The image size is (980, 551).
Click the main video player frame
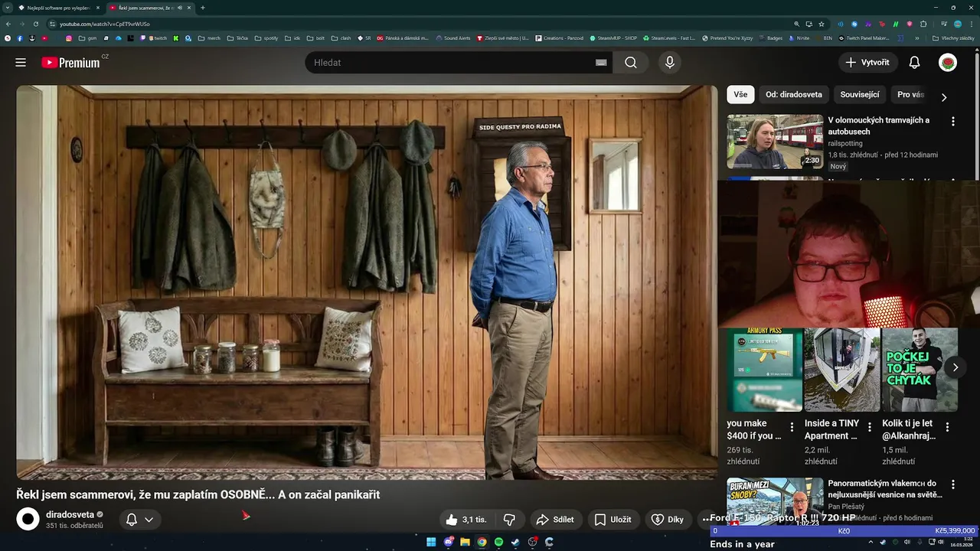pos(367,282)
